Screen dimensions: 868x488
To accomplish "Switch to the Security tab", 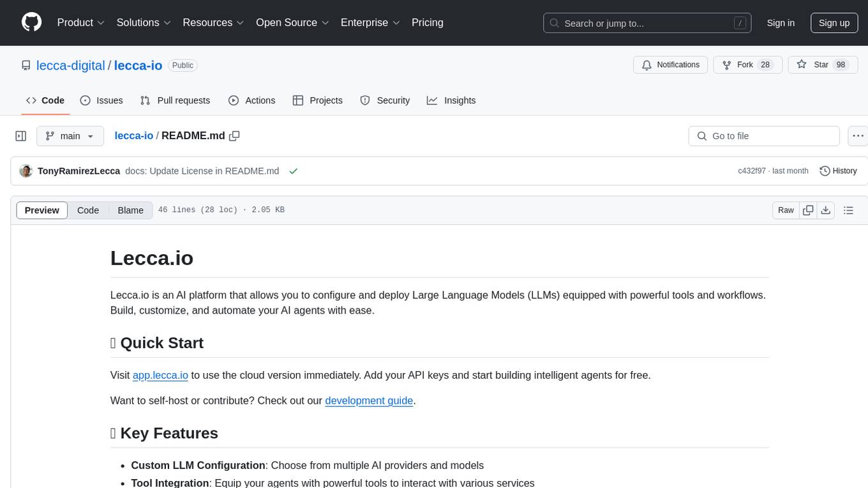I will coord(385,100).
